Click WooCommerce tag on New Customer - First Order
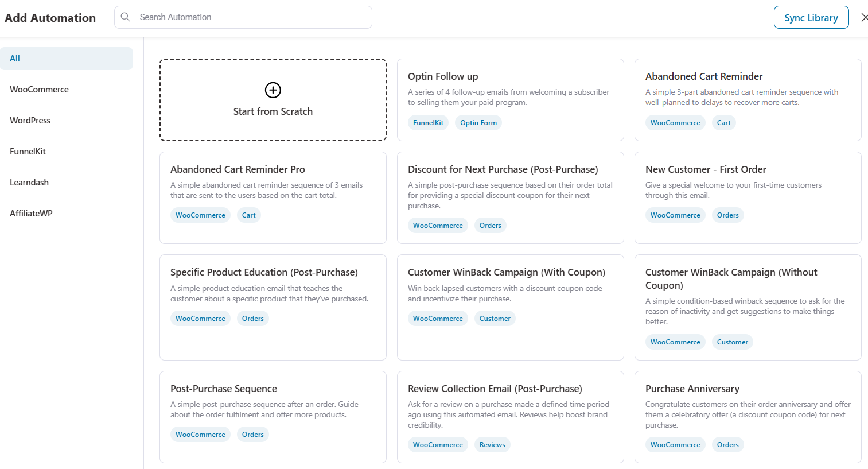The image size is (868, 469). (675, 215)
